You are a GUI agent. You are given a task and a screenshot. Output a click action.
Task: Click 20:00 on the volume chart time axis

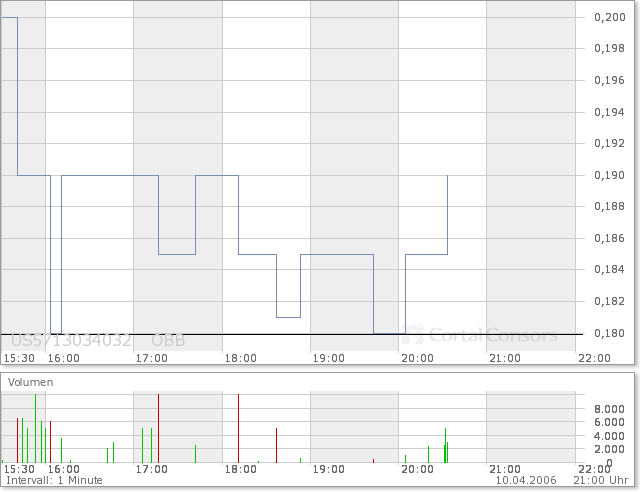pyautogui.click(x=418, y=469)
